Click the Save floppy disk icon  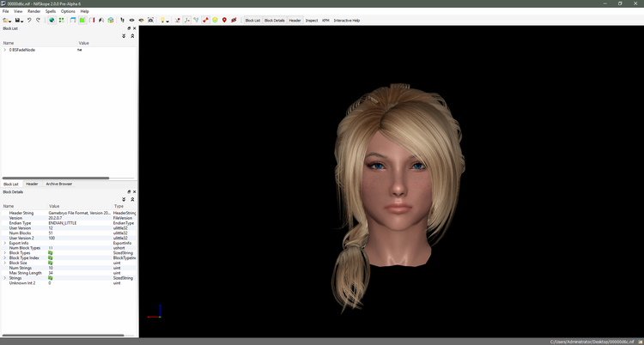tap(17, 20)
